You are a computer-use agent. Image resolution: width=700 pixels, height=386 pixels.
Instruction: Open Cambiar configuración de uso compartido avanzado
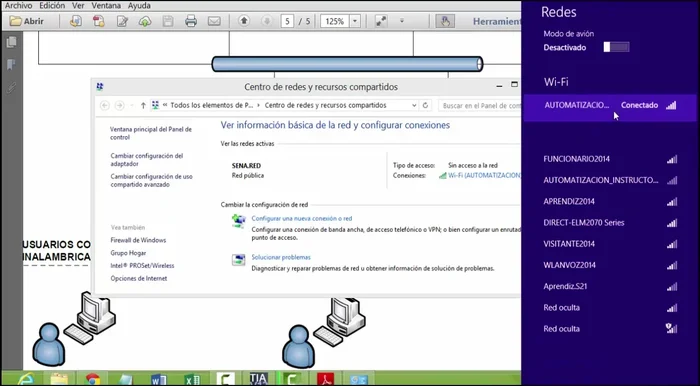[x=152, y=180]
